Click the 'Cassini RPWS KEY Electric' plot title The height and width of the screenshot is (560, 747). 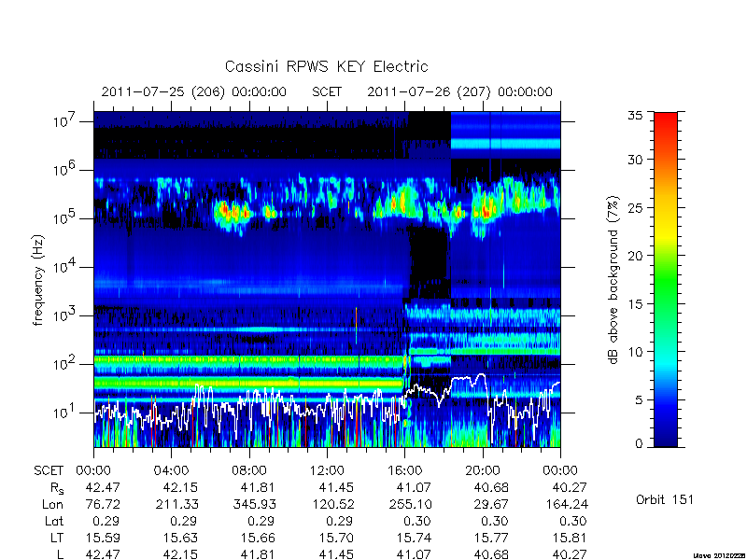[326, 66]
